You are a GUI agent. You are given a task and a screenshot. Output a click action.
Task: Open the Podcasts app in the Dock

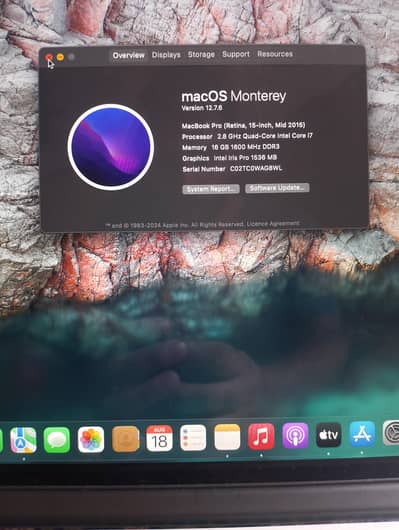(295, 435)
